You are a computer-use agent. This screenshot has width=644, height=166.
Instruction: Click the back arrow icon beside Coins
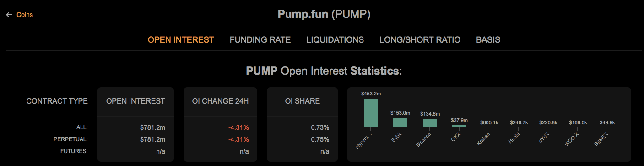pos(9,15)
